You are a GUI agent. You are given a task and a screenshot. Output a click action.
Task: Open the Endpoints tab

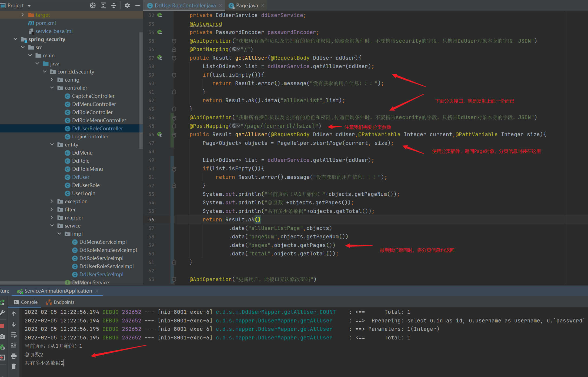click(x=63, y=302)
